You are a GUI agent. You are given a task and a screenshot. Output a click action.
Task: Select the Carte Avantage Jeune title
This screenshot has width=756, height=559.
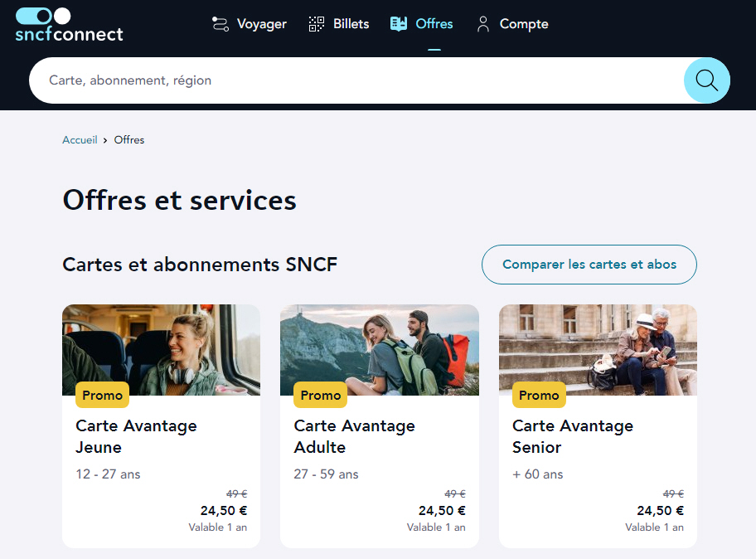pyautogui.click(x=136, y=436)
